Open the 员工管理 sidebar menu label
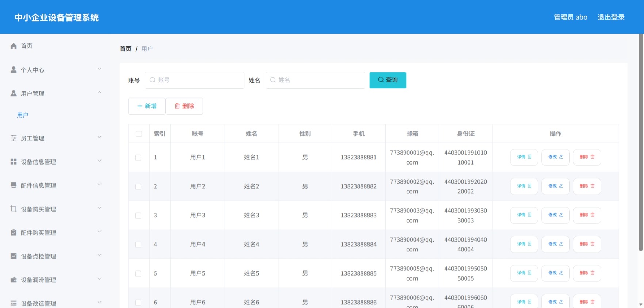 point(32,138)
